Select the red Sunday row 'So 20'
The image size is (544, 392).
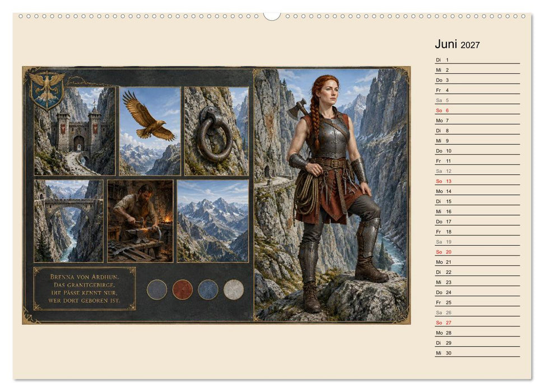coord(477,252)
